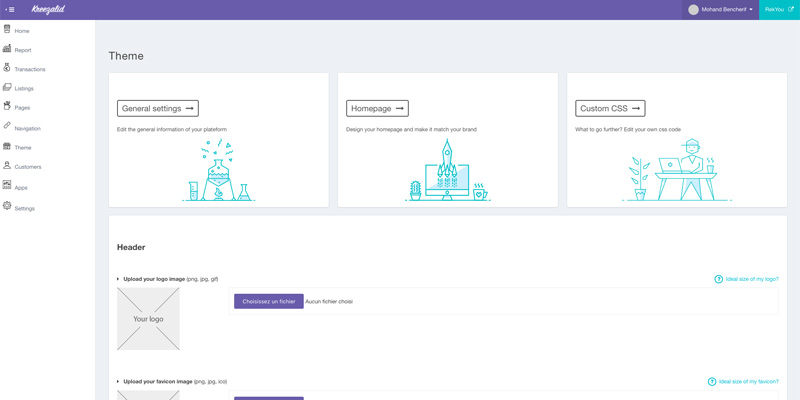Click the user avatar circle
The width and height of the screenshot is (800, 400).
click(693, 10)
